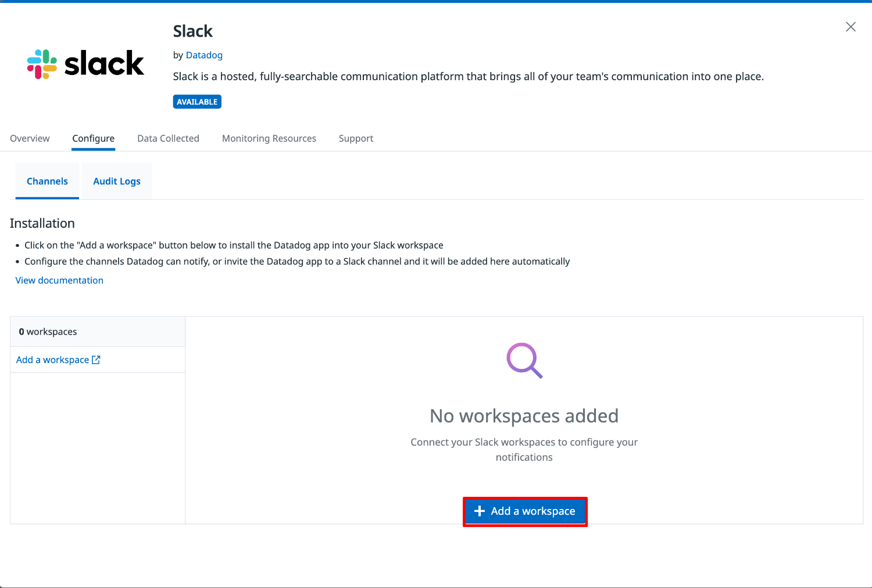This screenshot has height=588, width=872.
Task: Open the Support tab
Action: [x=356, y=138]
